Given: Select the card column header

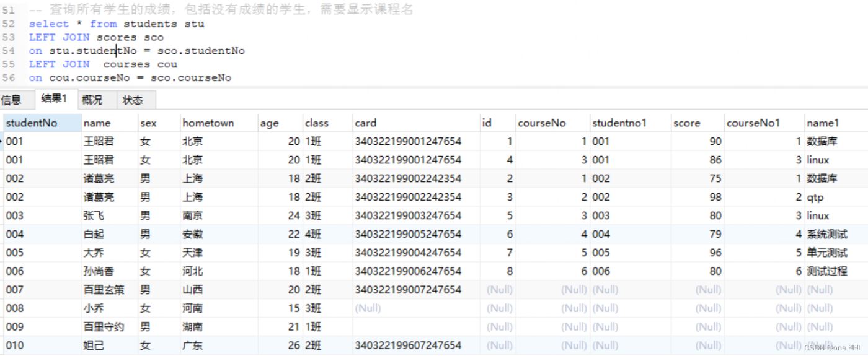Looking at the screenshot, I should click(365, 123).
